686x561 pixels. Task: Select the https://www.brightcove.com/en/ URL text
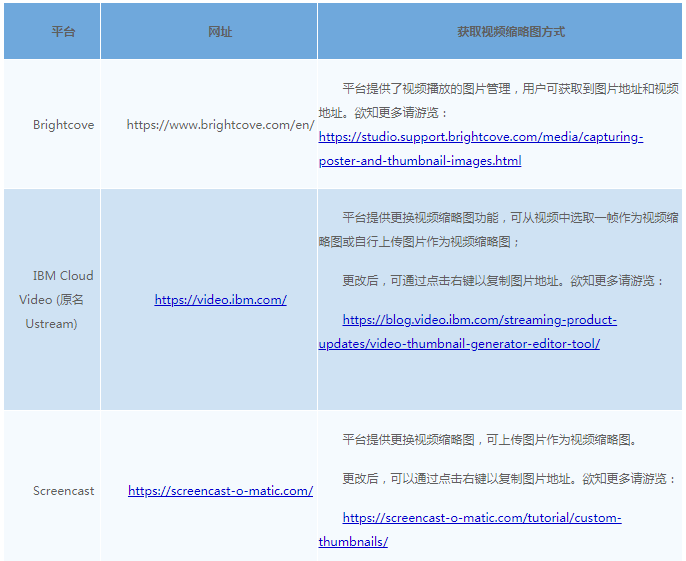click(x=220, y=125)
